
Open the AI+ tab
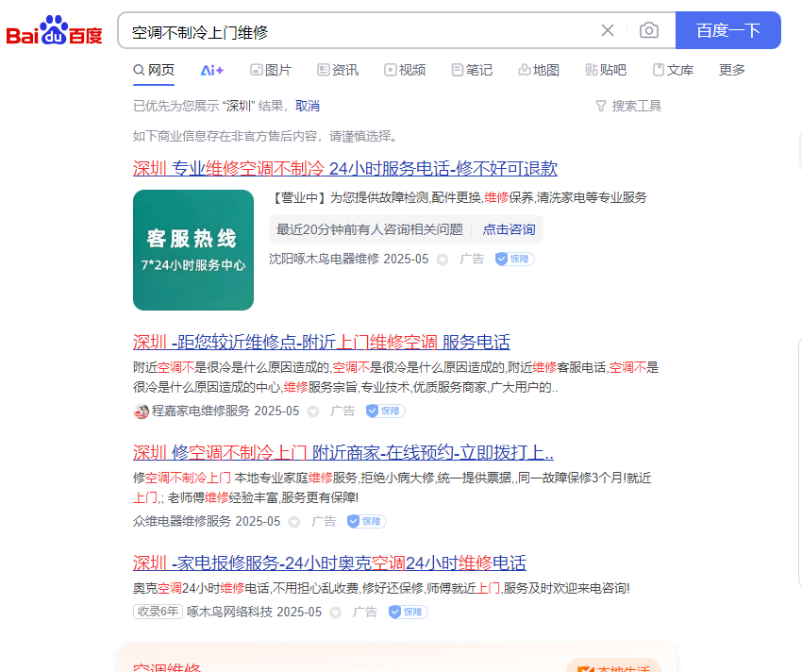click(x=211, y=71)
